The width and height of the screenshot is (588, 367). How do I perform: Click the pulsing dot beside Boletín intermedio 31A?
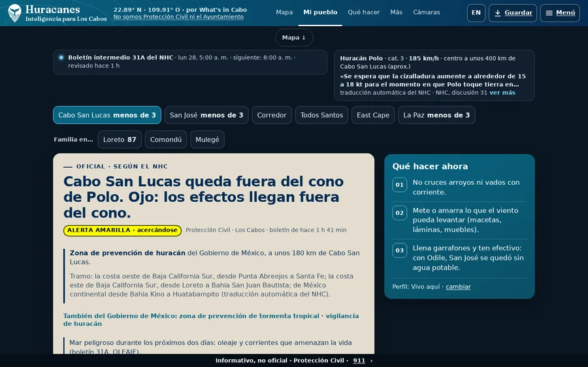[61, 57]
